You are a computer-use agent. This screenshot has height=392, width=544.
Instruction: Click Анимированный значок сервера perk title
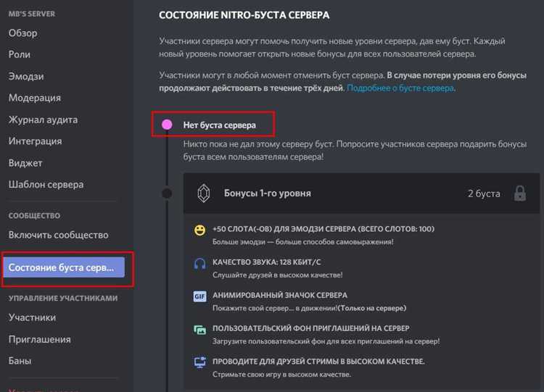(x=280, y=296)
